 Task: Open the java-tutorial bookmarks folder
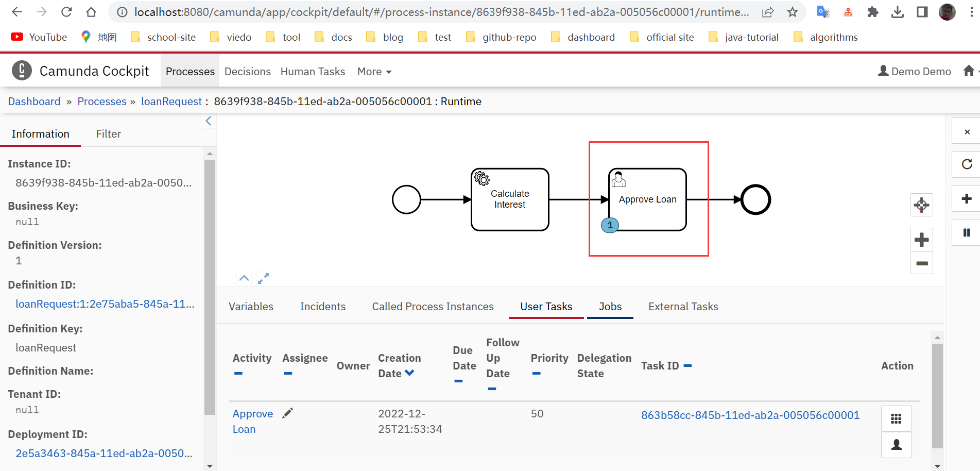pos(743,37)
